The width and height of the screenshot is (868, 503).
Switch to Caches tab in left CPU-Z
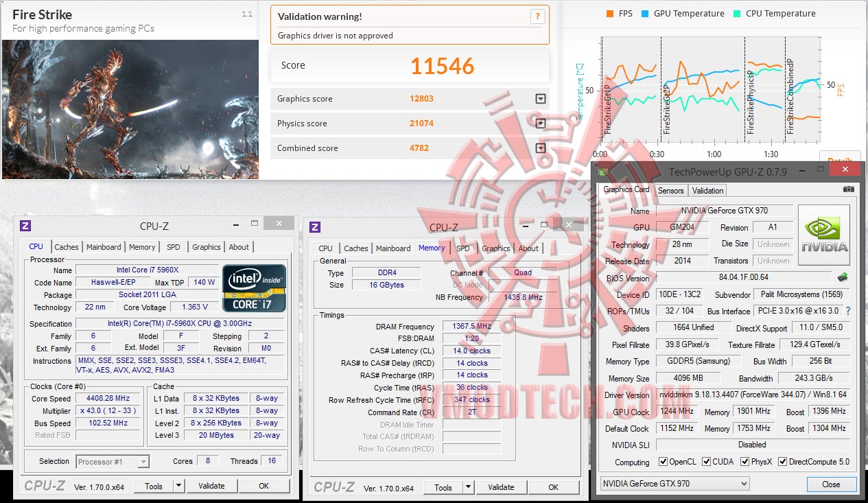point(67,247)
